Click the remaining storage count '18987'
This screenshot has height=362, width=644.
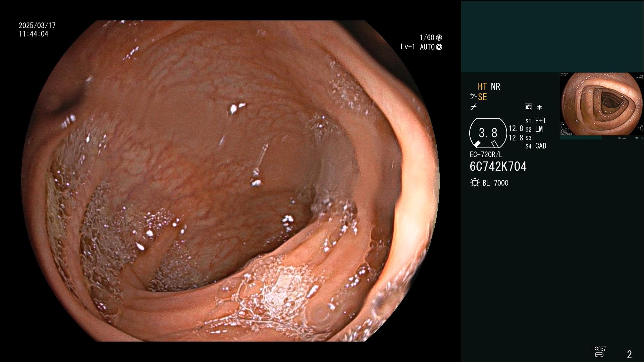pyautogui.click(x=599, y=349)
